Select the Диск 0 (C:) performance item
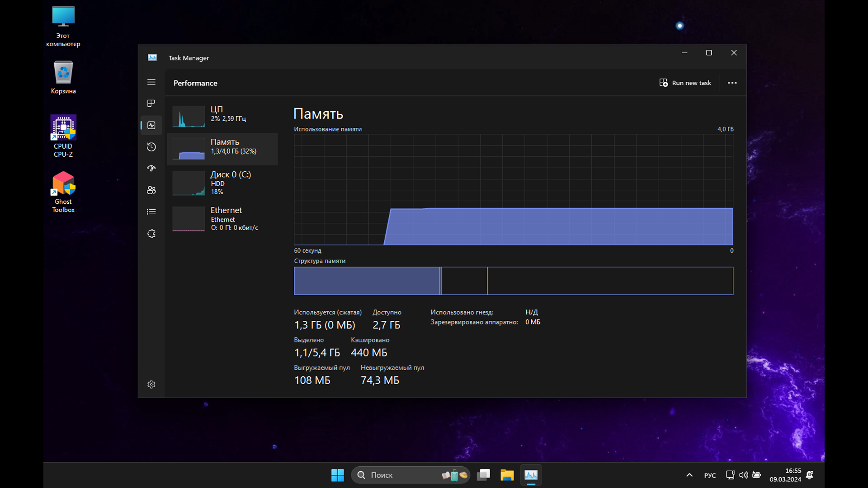868x488 pixels. pos(222,183)
